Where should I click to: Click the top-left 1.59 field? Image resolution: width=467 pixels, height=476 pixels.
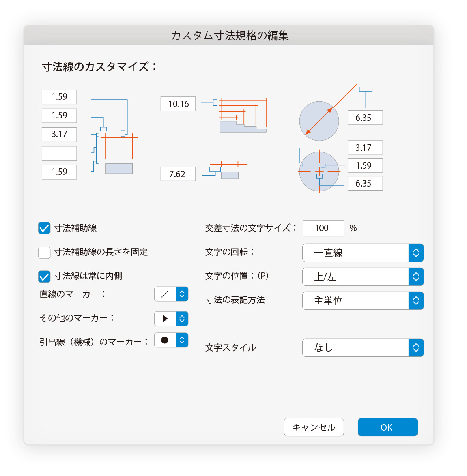tap(59, 97)
